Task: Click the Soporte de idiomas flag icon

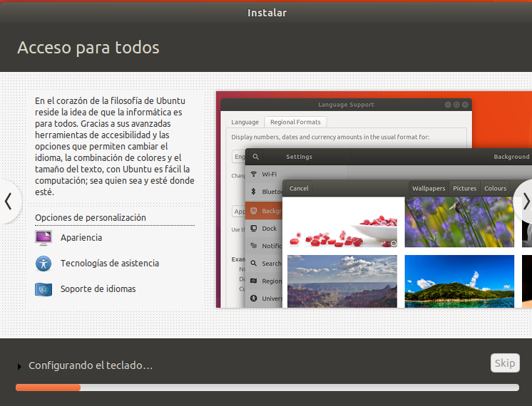Action: point(44,289)
